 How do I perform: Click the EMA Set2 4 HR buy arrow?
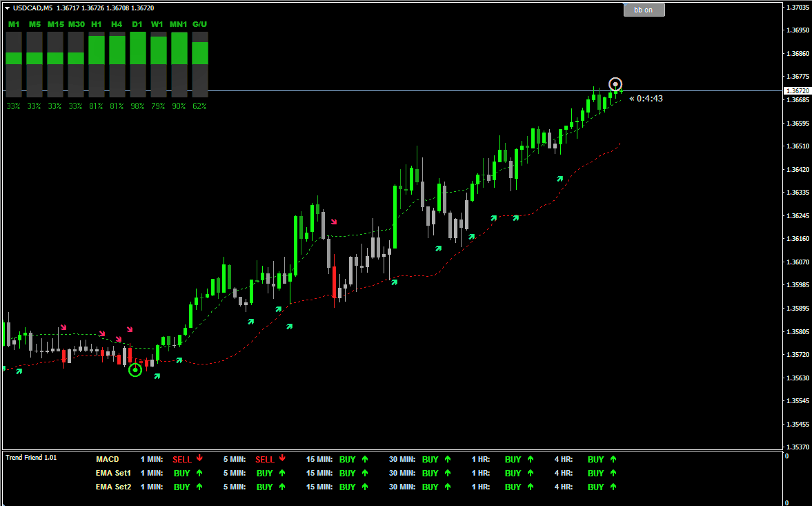[613, 487]
